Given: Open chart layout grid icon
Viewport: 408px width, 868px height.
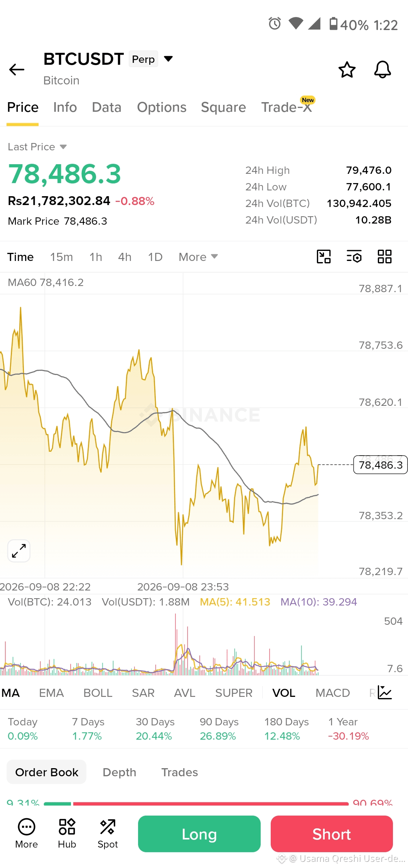Looking at the screenshot, I should pos(384,257).
